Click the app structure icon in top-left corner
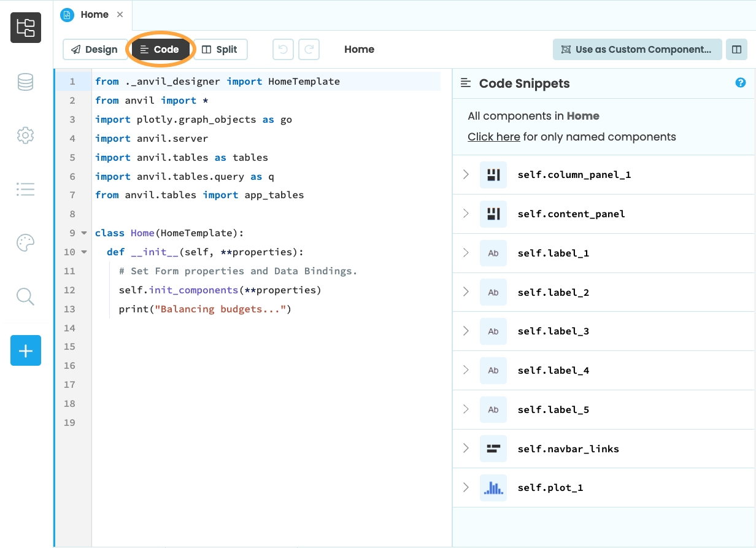The height and width of the screenshot is (548, 756). pyautogui.click(x=25, y=28)
